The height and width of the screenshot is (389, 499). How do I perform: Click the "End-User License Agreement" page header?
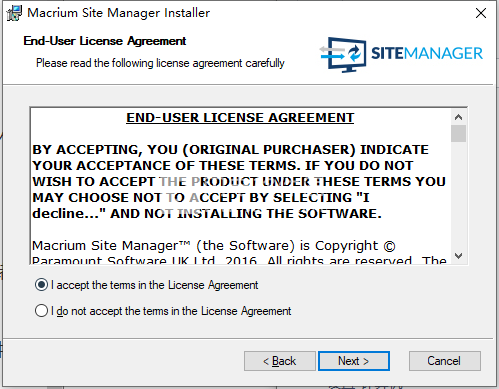(x=105, y=41)
